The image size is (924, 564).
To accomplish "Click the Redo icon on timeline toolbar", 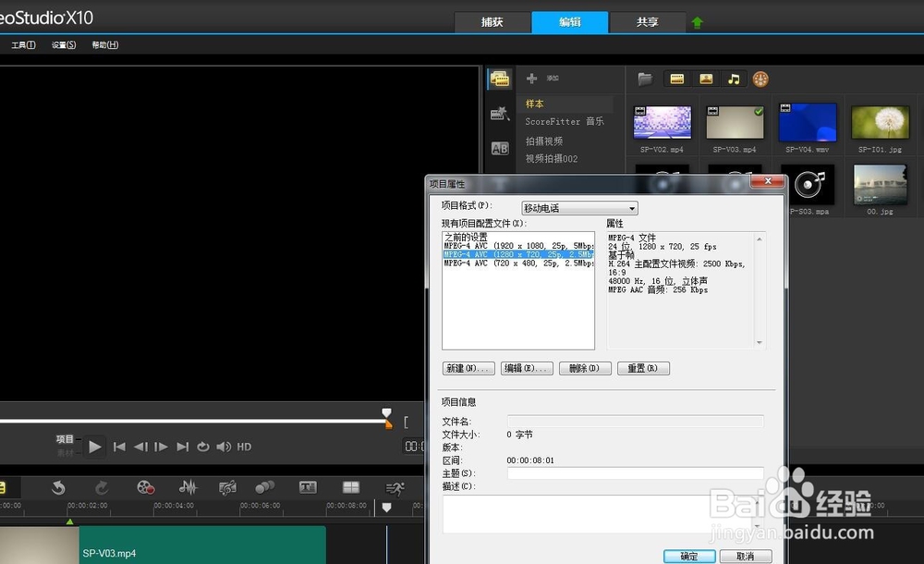I will tap(102, 487).
